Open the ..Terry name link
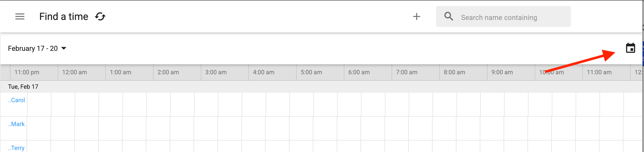This screenshot has width=644, height=152. [16, 148]
